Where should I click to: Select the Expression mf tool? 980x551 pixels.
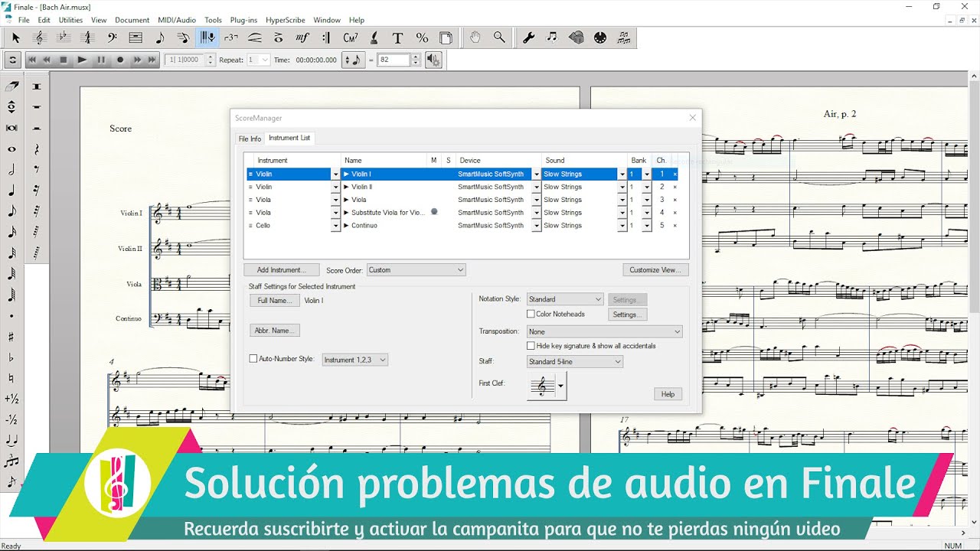[302, 37]
